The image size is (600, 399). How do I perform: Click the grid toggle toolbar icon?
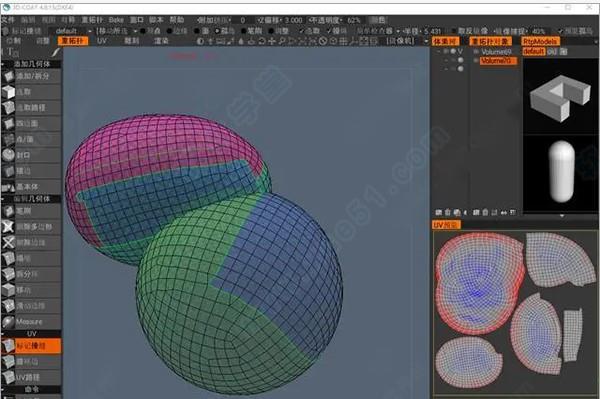pos(343,41)
